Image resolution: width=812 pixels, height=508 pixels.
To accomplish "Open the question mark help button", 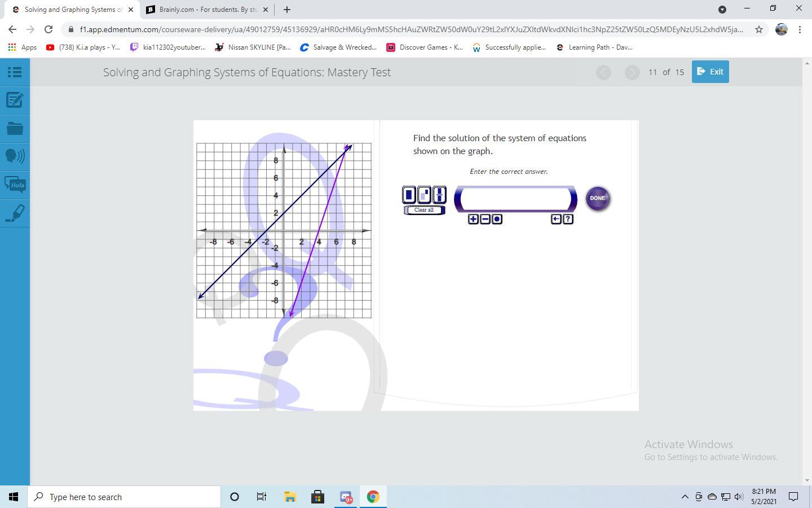I will click(x=568, y=219).
